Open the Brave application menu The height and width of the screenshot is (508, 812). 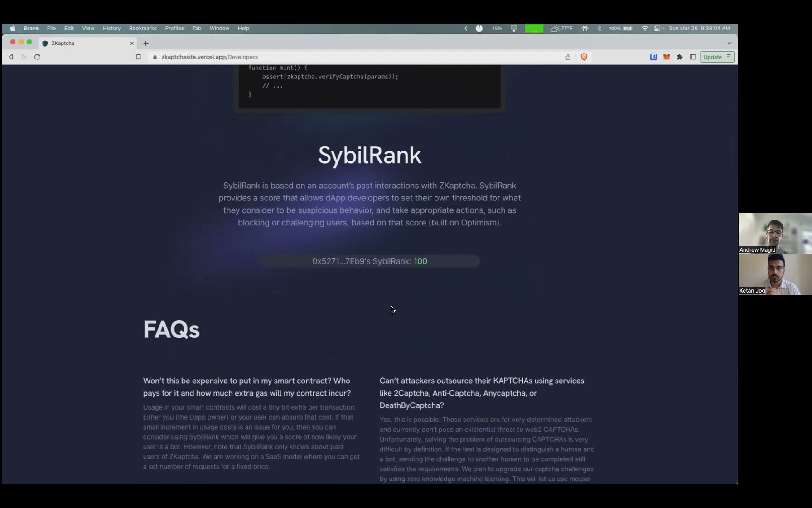(31, 28)
